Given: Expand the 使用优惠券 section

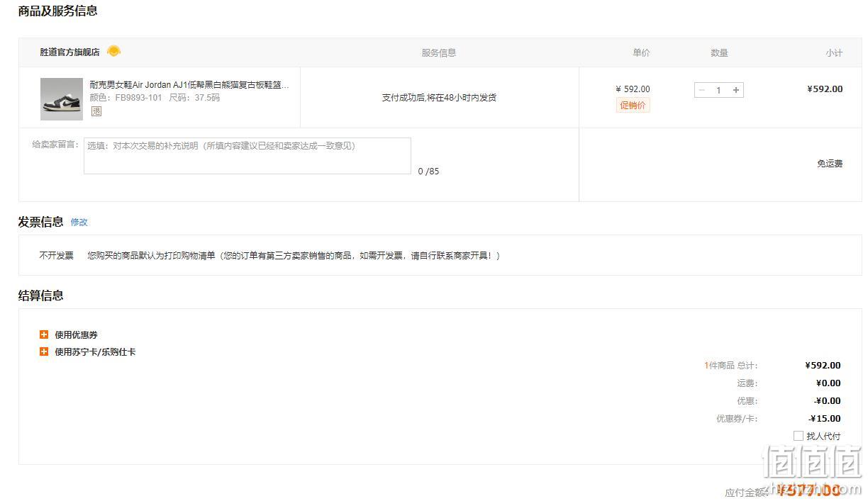Looking at the screenshot, I should (44, 334).
